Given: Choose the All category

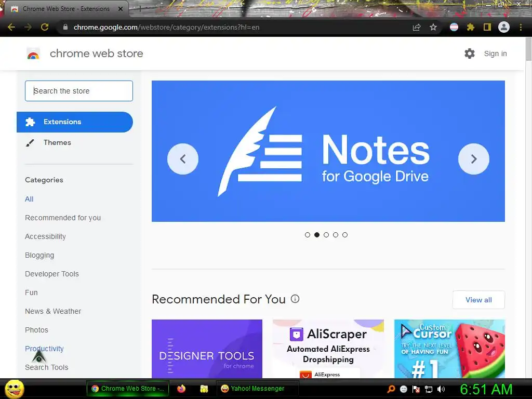Looking at the screenshot, I should point(29,199).
